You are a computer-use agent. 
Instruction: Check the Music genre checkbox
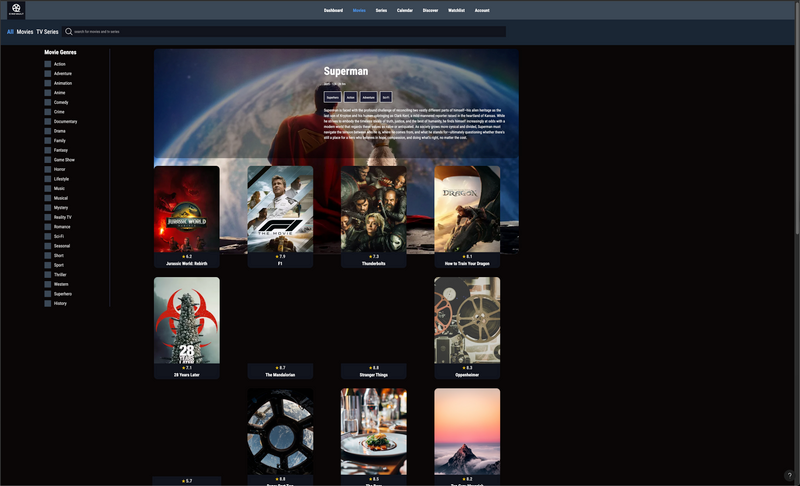47,189
